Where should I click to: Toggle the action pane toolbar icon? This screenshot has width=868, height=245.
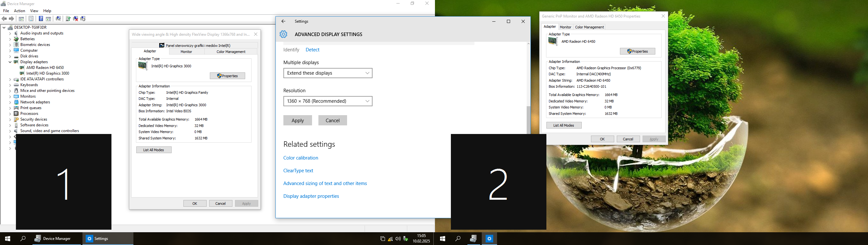(x=48, y=19)
